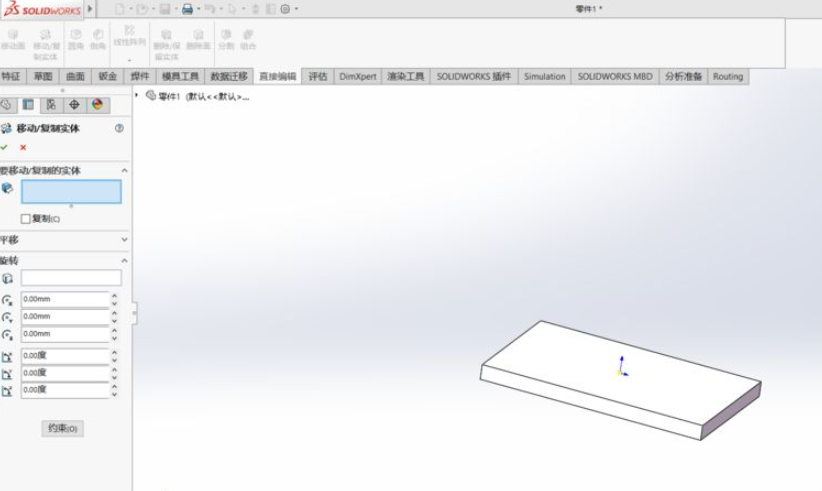Click the Save icon in title bar
Image resolution: width=822 pixels, height=491 pixels.
(165, 9)
